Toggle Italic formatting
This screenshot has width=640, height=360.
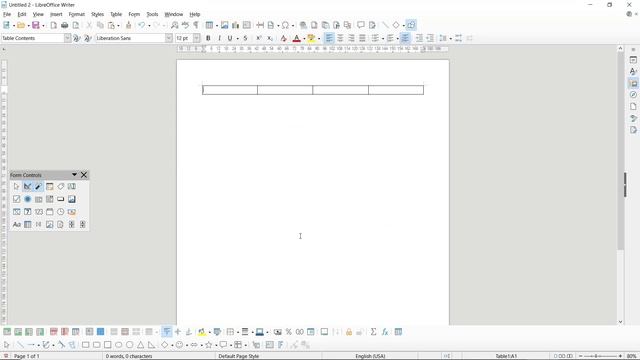pos(219,38)
